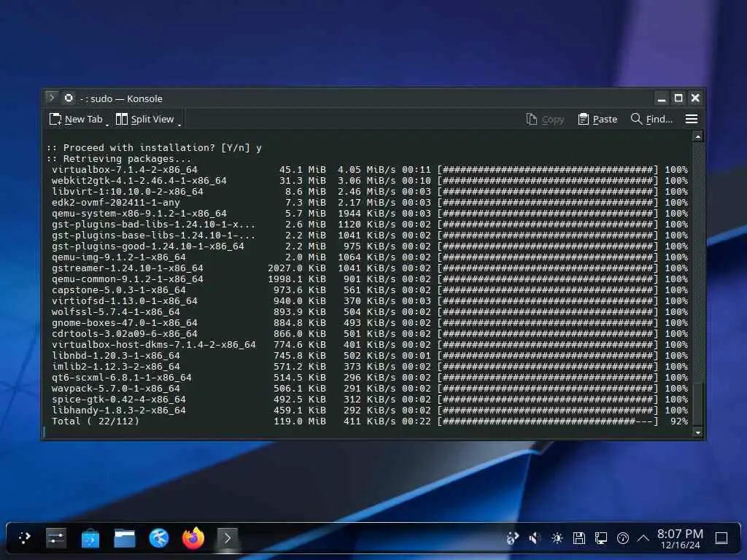Click the gnome-boxes-47.0-1-x86_64 line
The height and width of the screenshot is (560, 747).
click(x=369, y=323)
